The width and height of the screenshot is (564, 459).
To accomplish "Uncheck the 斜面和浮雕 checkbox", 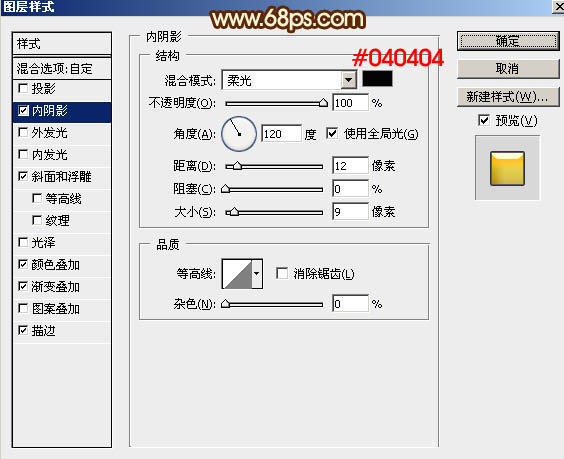I will [x=23, y=176].
